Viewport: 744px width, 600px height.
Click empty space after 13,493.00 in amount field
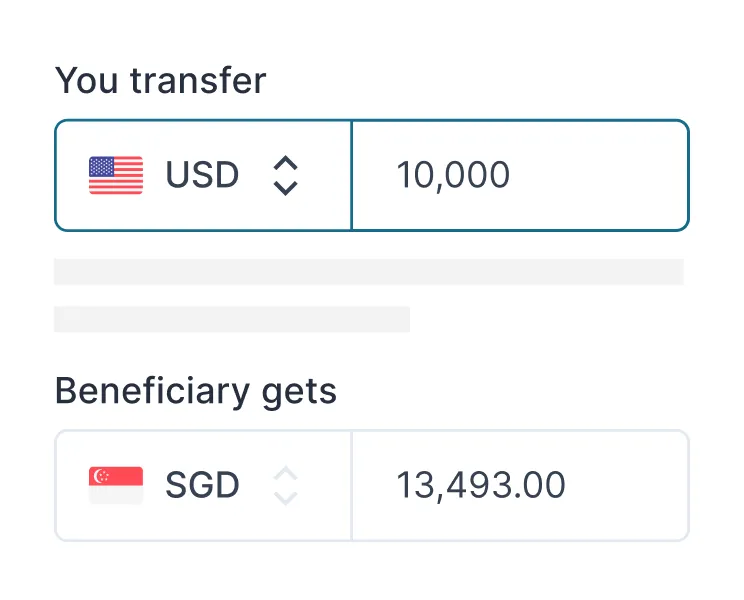tap(630, 485)
